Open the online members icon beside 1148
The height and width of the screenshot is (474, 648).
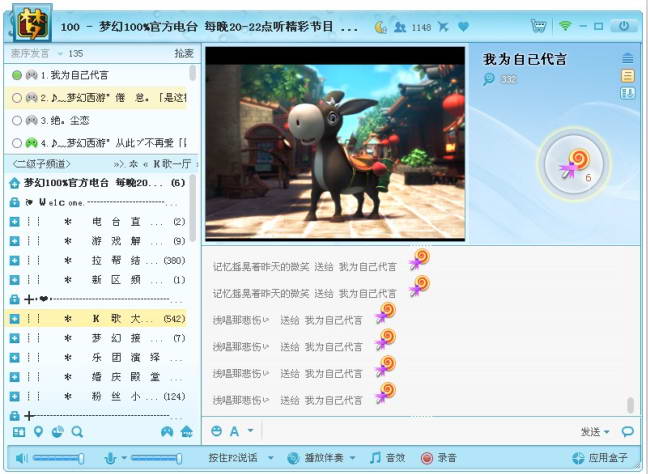pos(400,27)
